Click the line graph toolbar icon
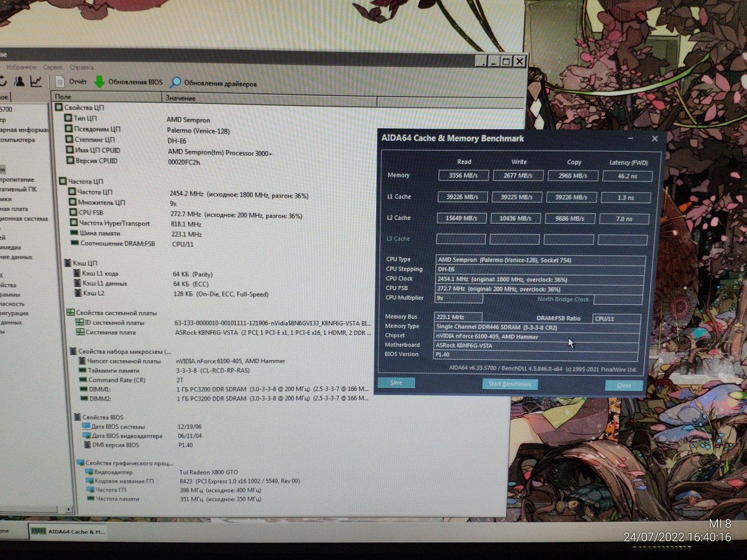This screenshot has height=560, width=747. [36, 81]
